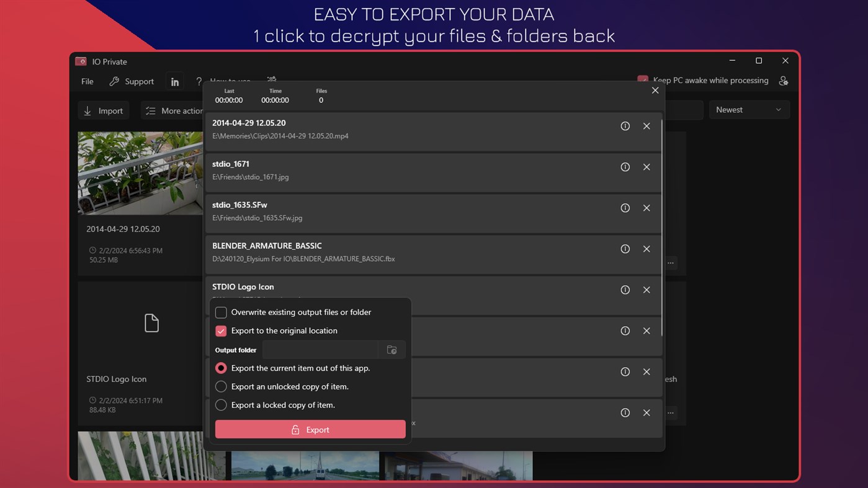Uncheck Export to the original location
Screen dimensions: 868x488
[221, 331]
